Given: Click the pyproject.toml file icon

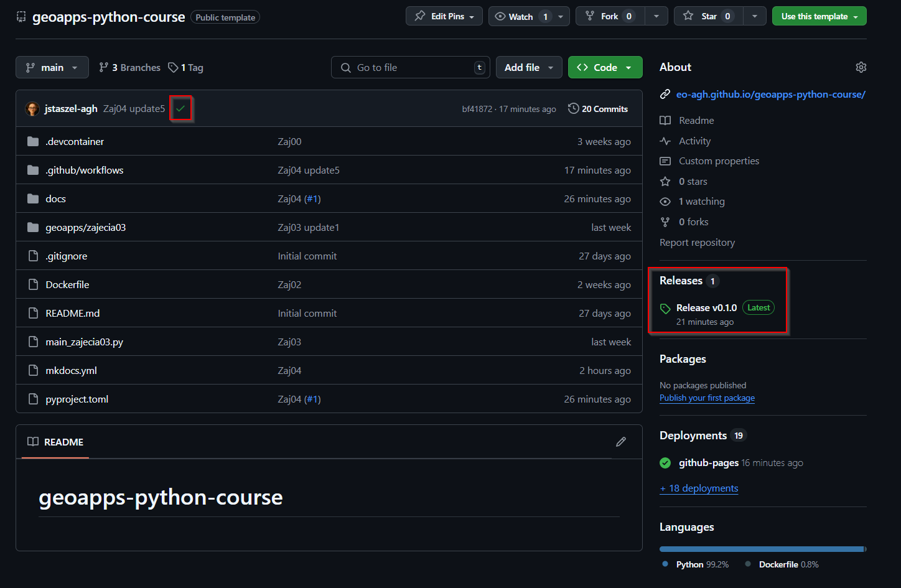Looking at the screenshot, I should point(34,399).
